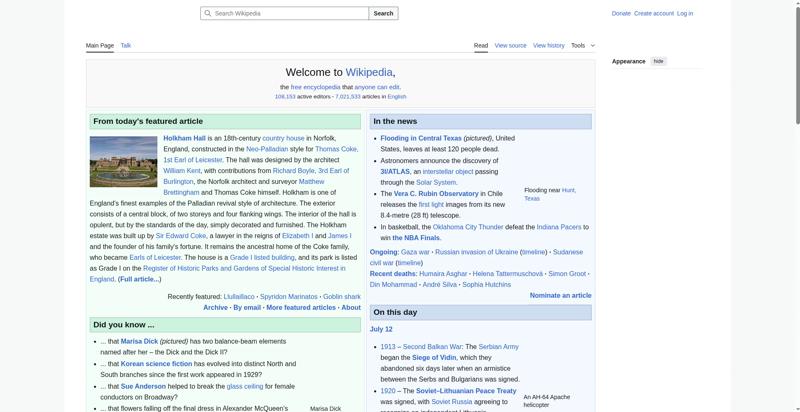Open the Korean science fiction link
Screen dimensions: 800x412
click(156, 364)
